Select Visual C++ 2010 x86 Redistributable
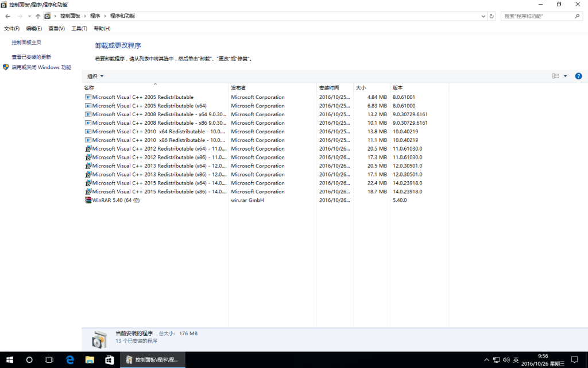Viewport: 588px width, 368px height. point(266,140)
